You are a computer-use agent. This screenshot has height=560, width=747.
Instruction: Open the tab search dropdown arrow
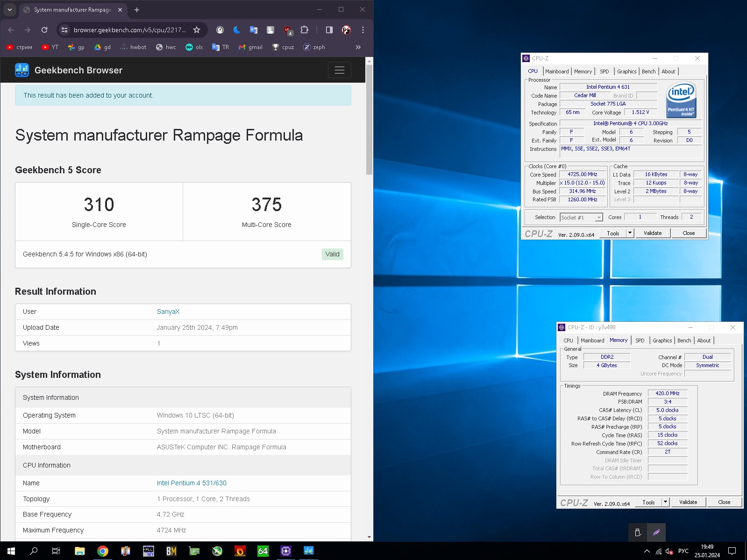[10, 10]
